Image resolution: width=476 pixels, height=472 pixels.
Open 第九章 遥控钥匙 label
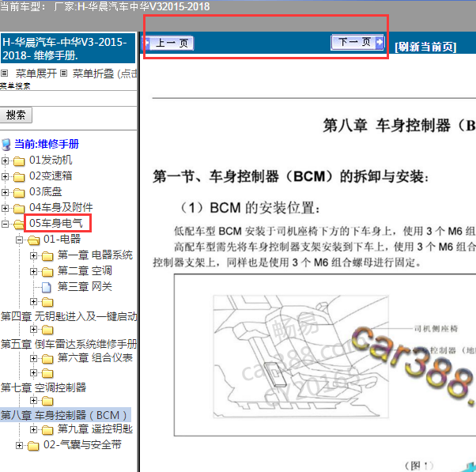(x=95, y=429)
